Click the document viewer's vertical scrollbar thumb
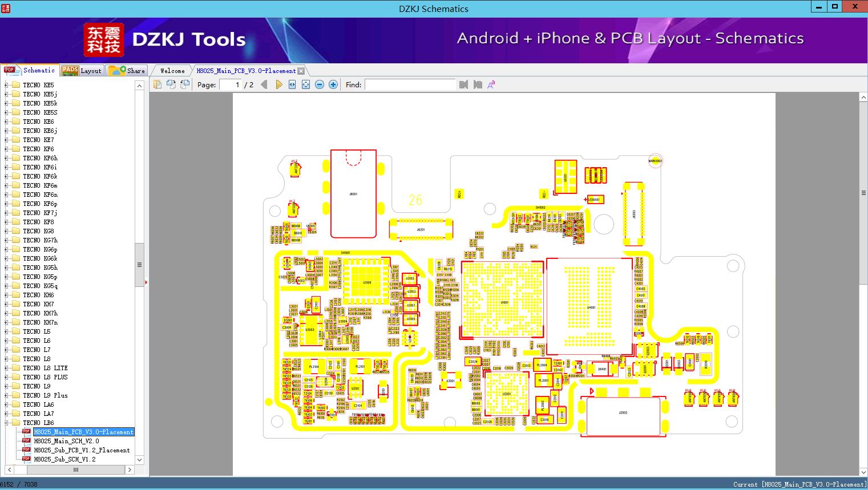Screen dimensions: 868x490 [x=863, y=193]
